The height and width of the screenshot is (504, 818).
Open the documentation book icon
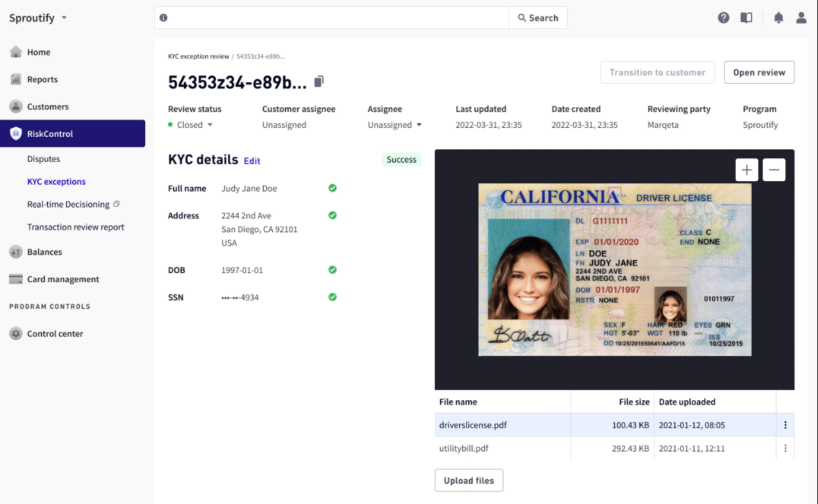pos(746,18)
